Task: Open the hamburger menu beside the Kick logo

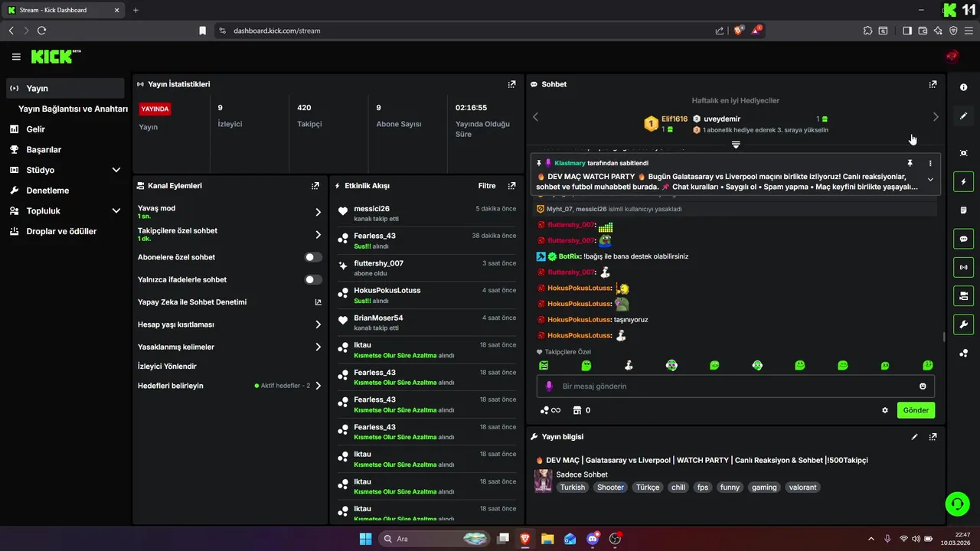Action: click(x=16, y=57)
